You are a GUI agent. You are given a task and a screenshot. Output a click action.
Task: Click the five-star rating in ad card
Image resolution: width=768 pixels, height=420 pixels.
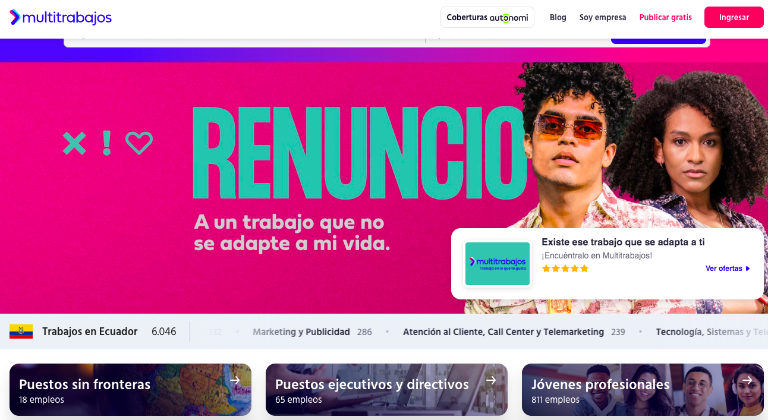coord(565,268)
